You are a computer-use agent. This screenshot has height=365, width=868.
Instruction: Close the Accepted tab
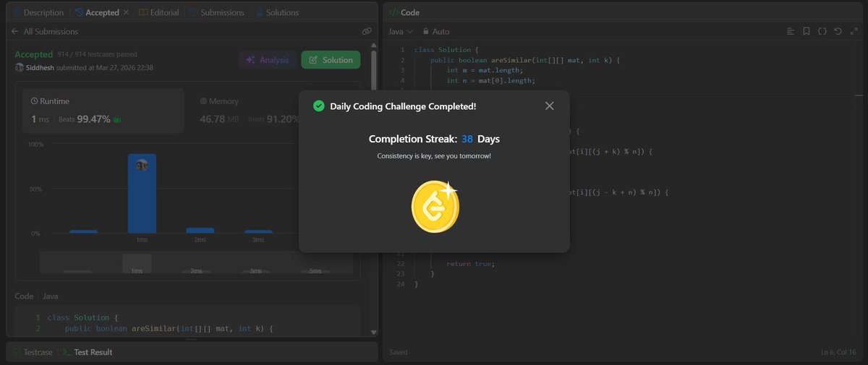coord(127,12)
